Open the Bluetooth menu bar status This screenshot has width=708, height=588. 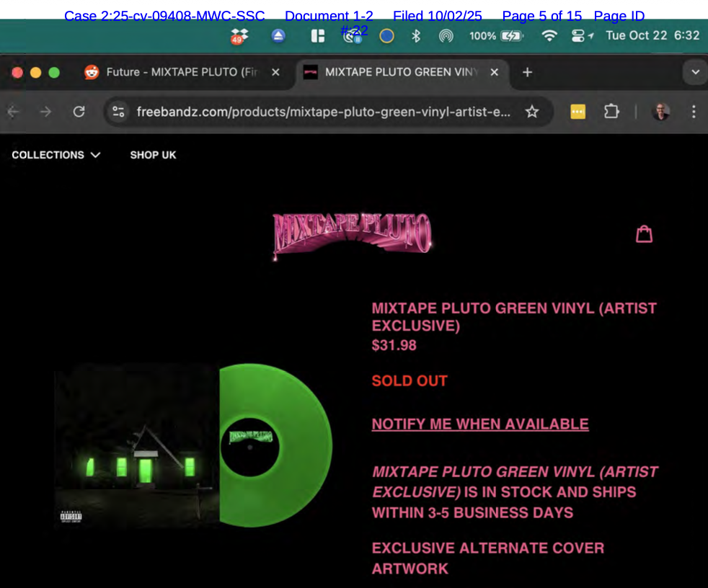pos(416,36)
